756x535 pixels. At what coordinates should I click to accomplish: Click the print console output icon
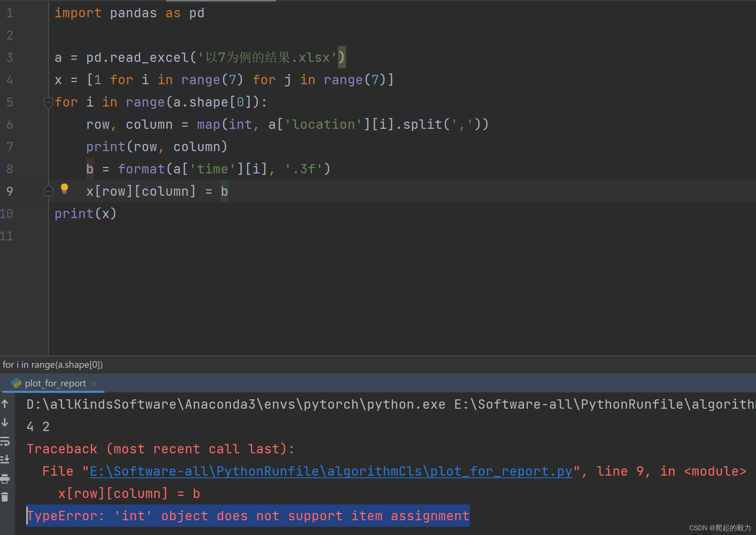coord(5,478)
